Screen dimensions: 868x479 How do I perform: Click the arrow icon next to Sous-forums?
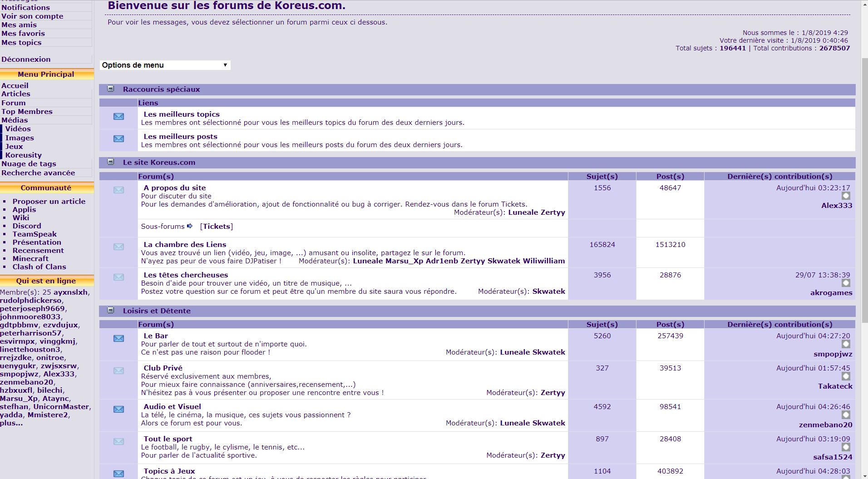coord(190,226)
